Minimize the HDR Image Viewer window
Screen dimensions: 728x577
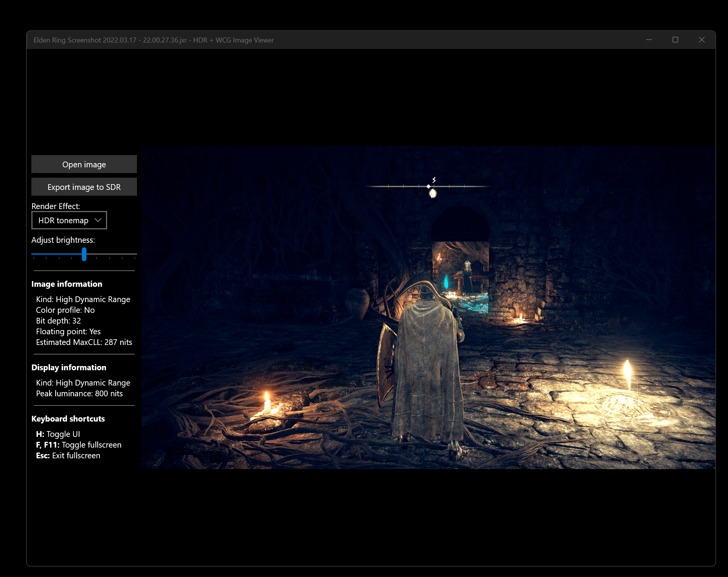(x=649, y=40)
